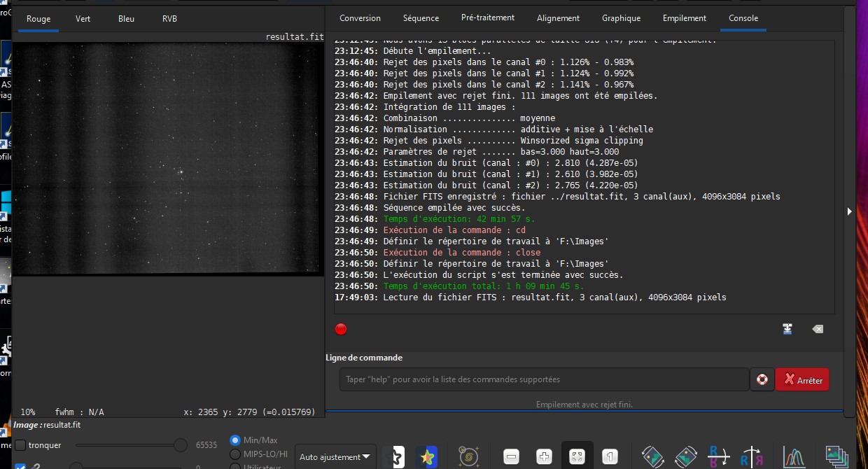The image size is (868, 469).
Task: Switch to the Bleu channel tab
Action: (127, 19)
